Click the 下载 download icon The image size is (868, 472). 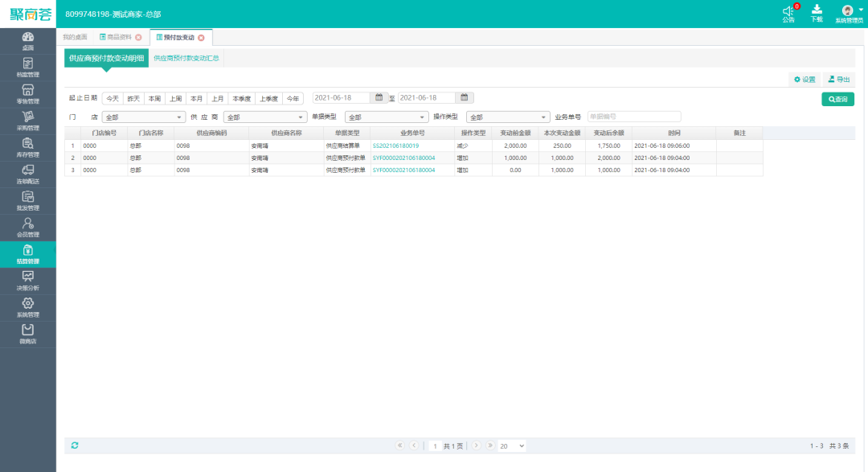pos(817,11)
